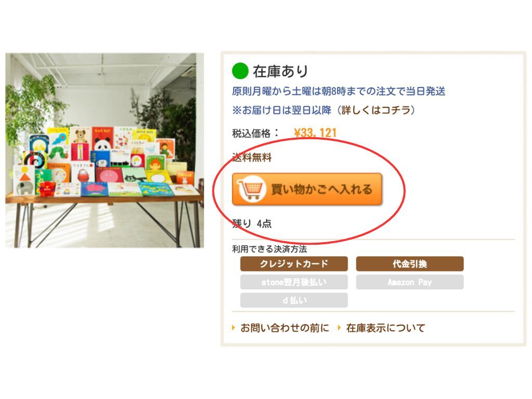Click the greyed d払い badge
The width and height of the screenshot is (532, 399).
[294, 300]
